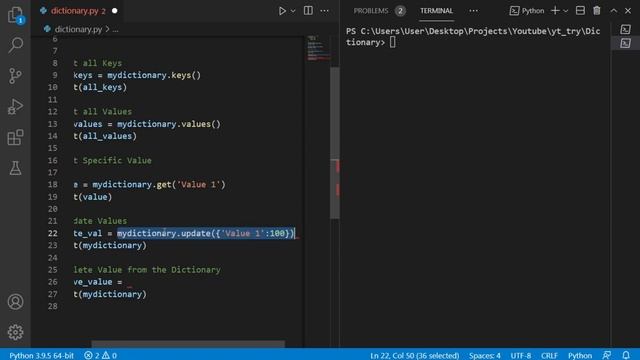Image resolution: width=640 pixels, height=360 pixels.
Task: Select the first terminal instance icon
Action: [625, 29]
